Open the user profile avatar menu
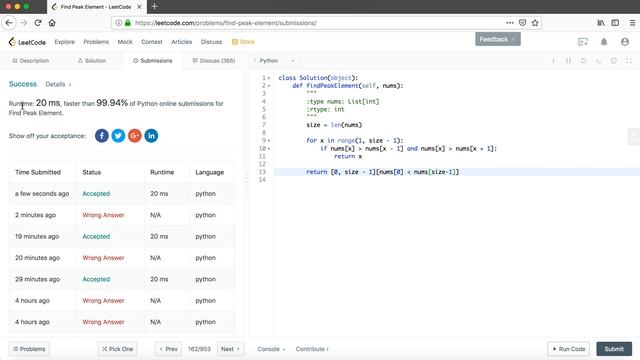 pos(625,42)
